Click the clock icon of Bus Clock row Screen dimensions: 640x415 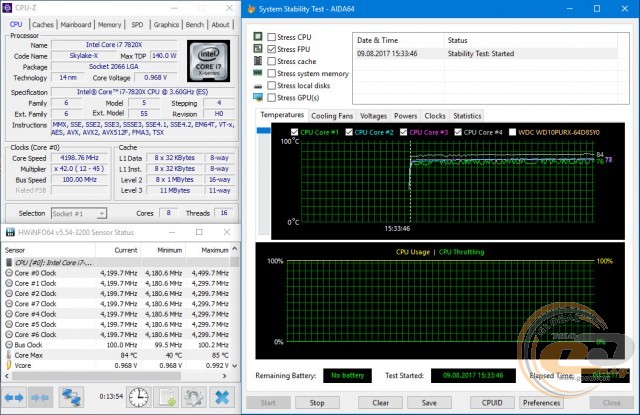coord(9,345)
